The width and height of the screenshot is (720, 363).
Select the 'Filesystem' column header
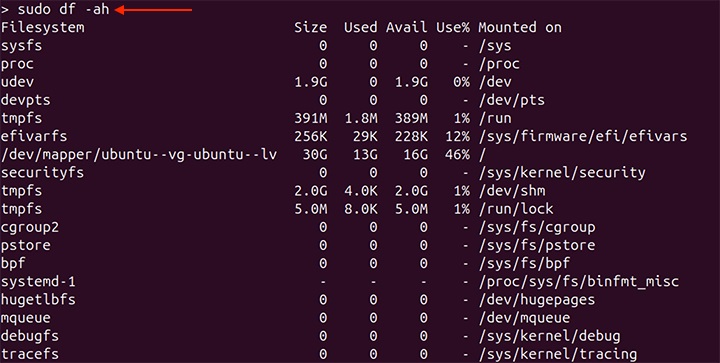click(43, 28)
